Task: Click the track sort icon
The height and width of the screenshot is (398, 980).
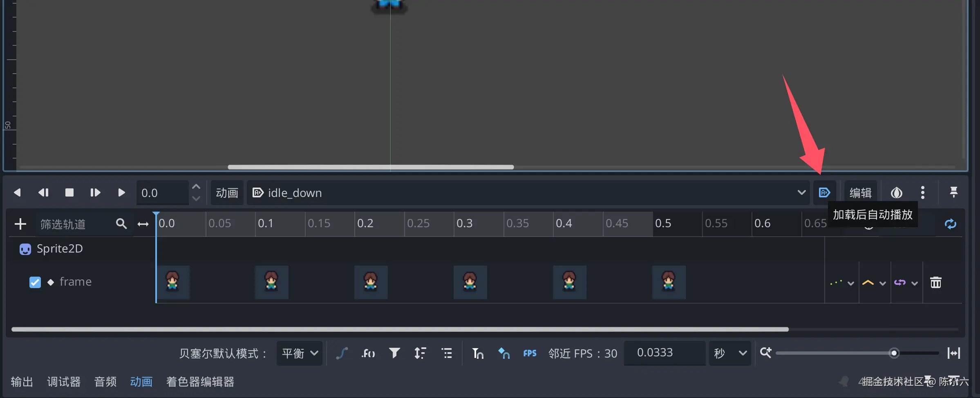Action: (420, 353)
